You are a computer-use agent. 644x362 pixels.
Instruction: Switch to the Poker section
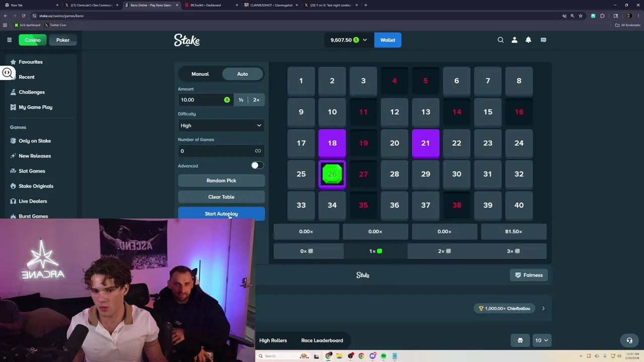(x=63, y=40)
